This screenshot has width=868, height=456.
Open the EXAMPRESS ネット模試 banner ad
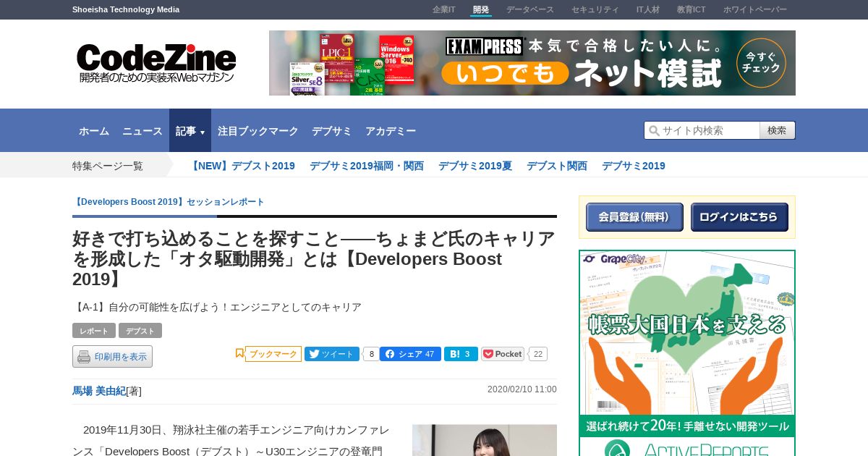532,63
